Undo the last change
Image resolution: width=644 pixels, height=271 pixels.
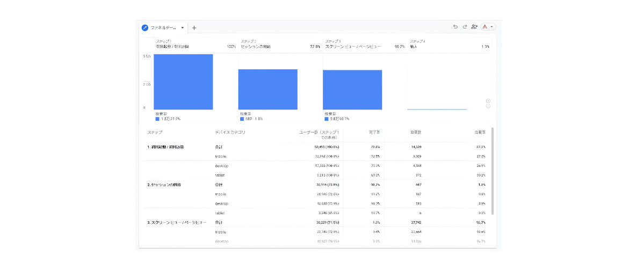[x=455, y=27]
